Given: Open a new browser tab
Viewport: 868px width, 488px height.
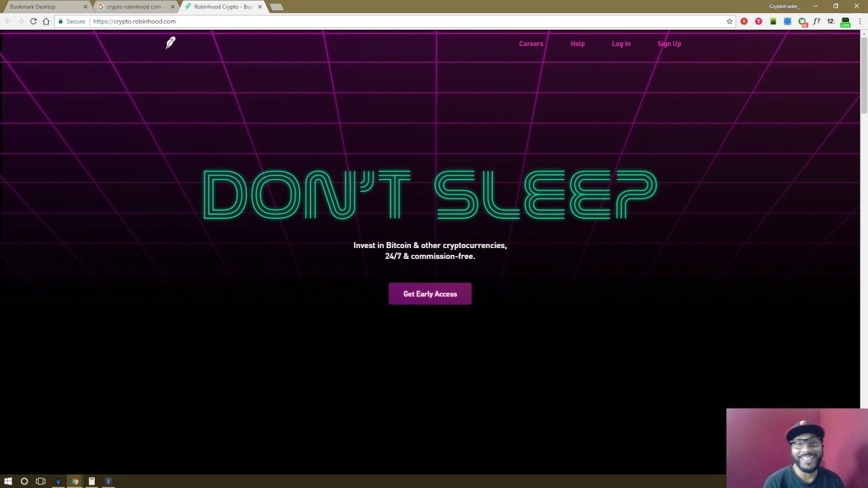Looking at the screenshot, I should click(x=277, y=7).
